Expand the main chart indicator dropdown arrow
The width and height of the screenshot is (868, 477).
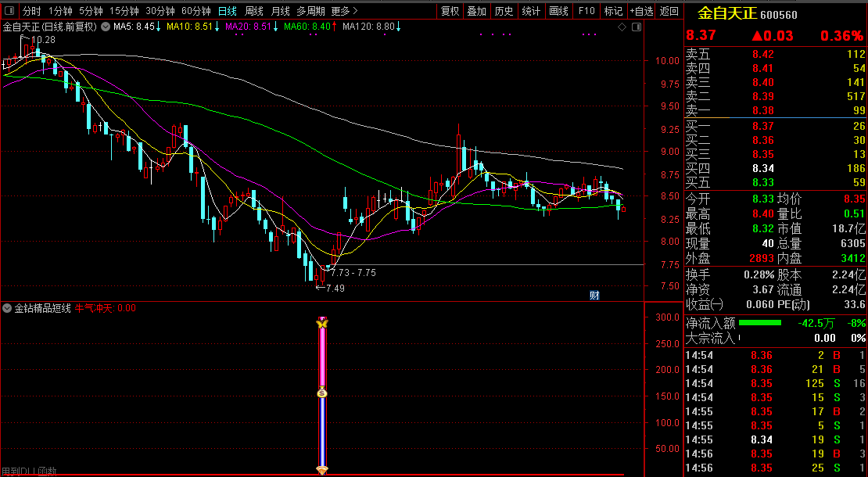click(x=106, y=27)
